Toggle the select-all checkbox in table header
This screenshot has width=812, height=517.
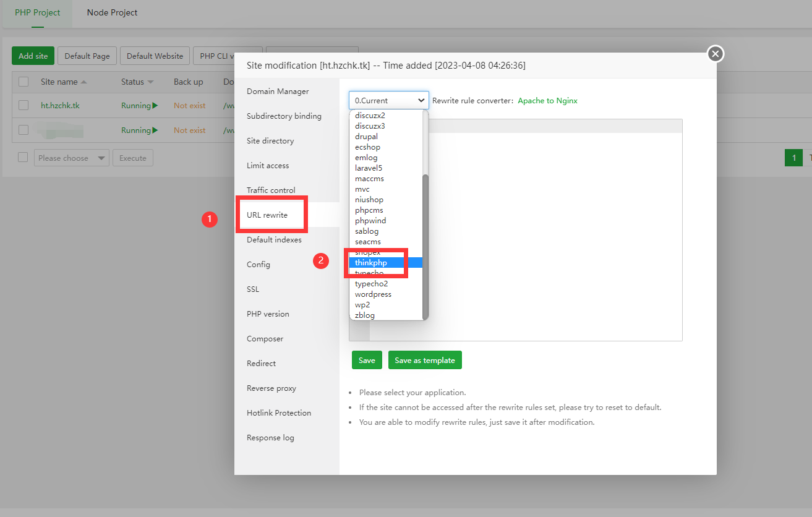point(24,82)
